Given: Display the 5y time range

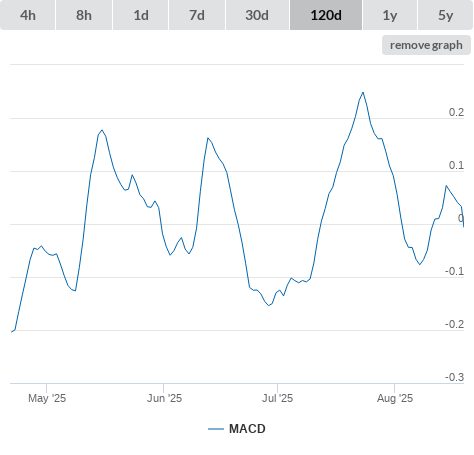Looking at the screenshot, I should point(445,15).
